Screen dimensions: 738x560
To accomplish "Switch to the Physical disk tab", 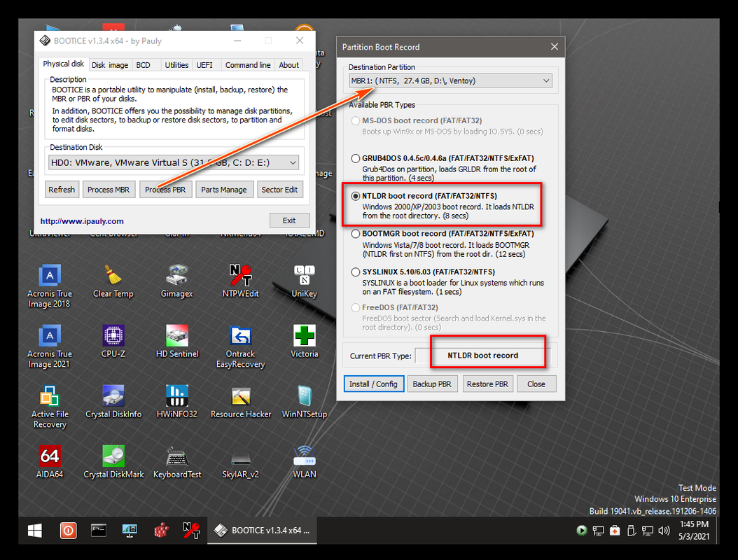I will [63, 64].
